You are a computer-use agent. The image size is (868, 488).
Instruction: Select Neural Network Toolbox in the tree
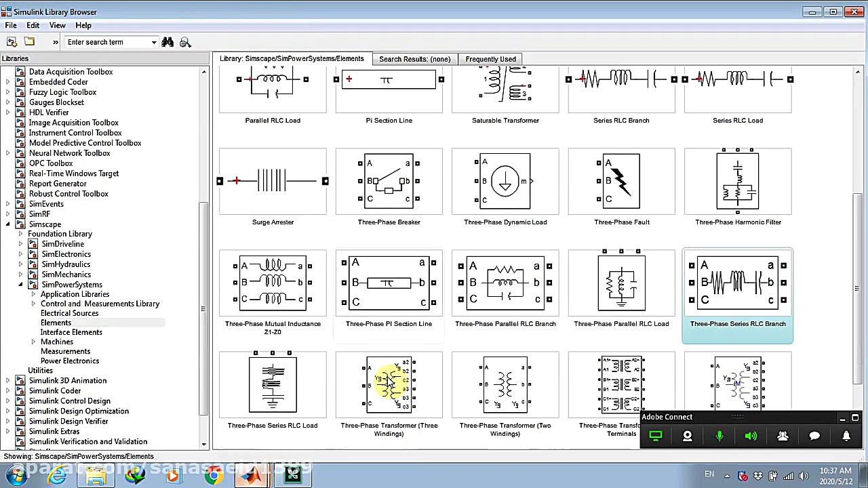(69, 153)
